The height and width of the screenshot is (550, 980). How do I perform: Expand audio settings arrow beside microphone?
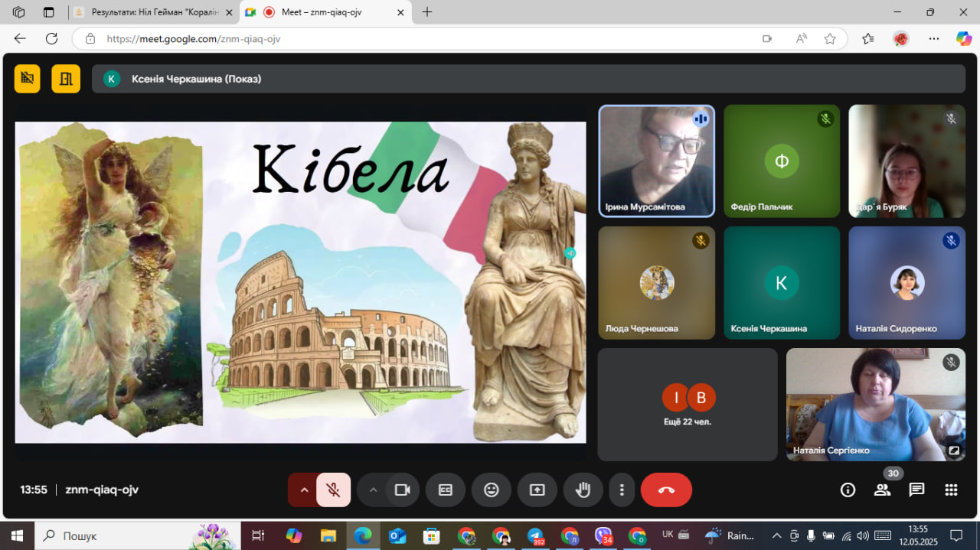coord(304,490)
